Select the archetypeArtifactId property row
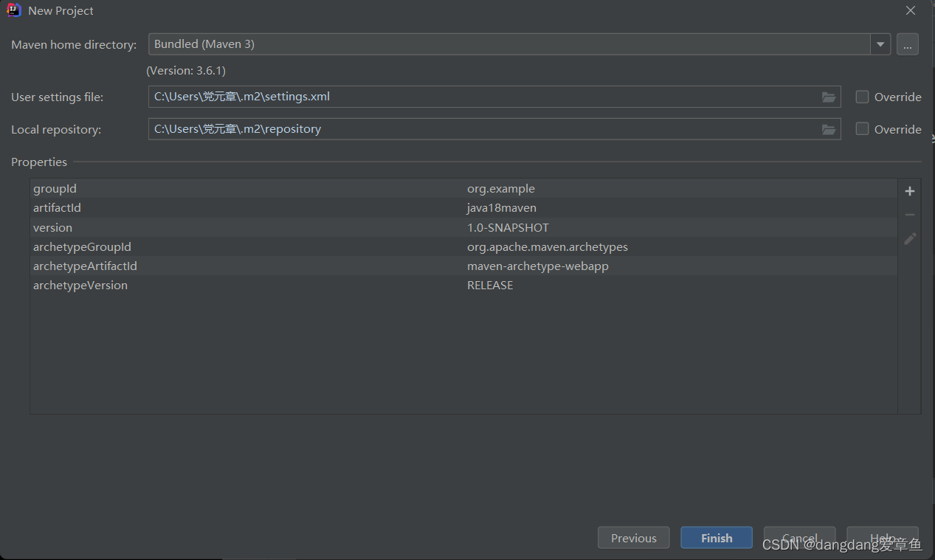This screenshot has width=935, height=560. 463,266
